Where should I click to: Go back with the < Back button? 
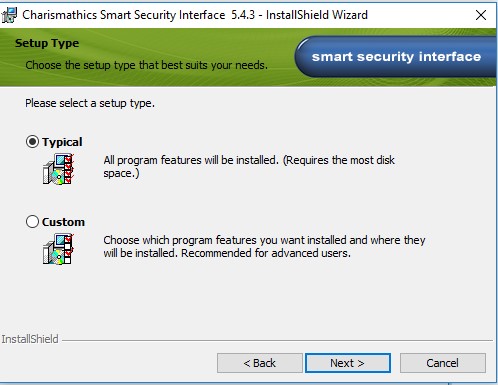click(x=260, y=363)
